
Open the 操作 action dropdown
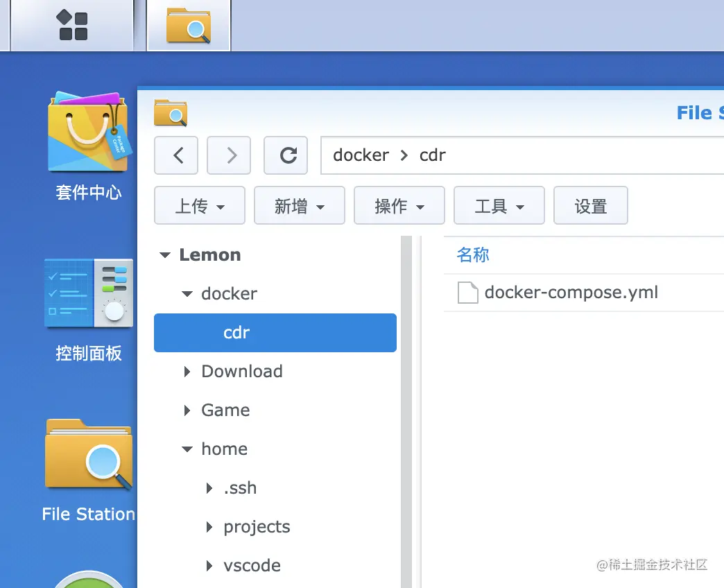click(399, 205)
